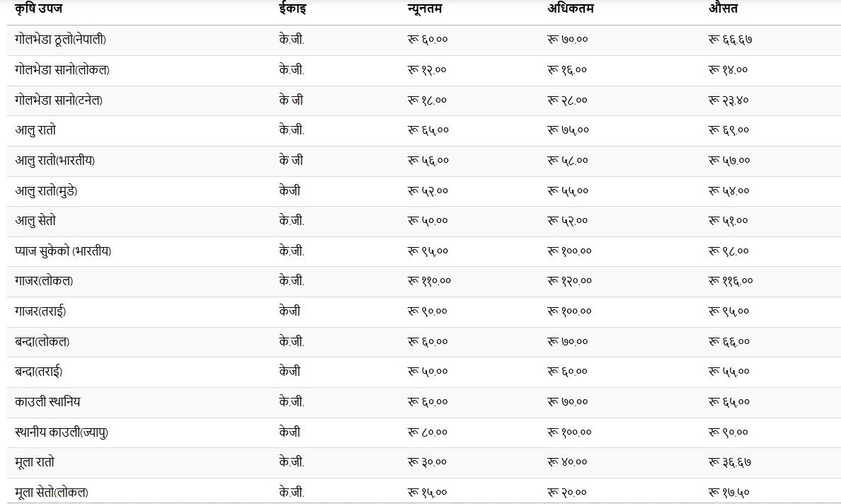
Task: Click गाजर(लोकल) minimum price रू ११०.००
Action: click(x=429, y=281)
